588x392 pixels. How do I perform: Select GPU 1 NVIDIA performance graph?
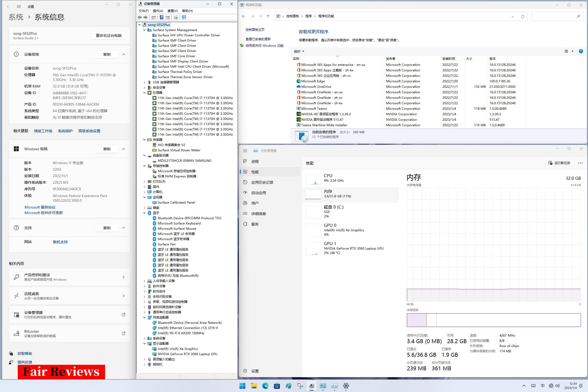pos(350,248)
